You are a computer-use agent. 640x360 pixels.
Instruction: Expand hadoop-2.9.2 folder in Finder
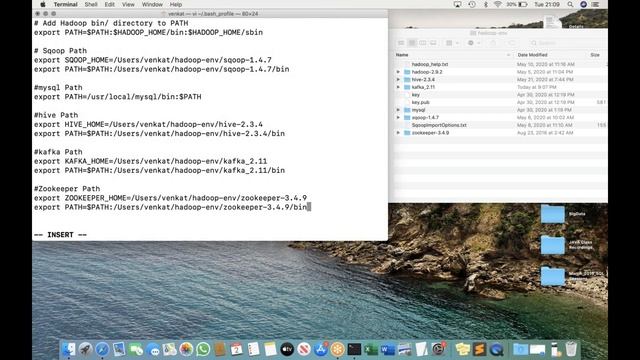(x=398, y=72)
